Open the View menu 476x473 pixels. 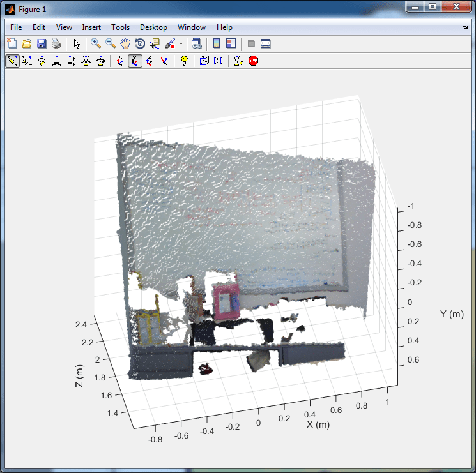tap(64, 27)
